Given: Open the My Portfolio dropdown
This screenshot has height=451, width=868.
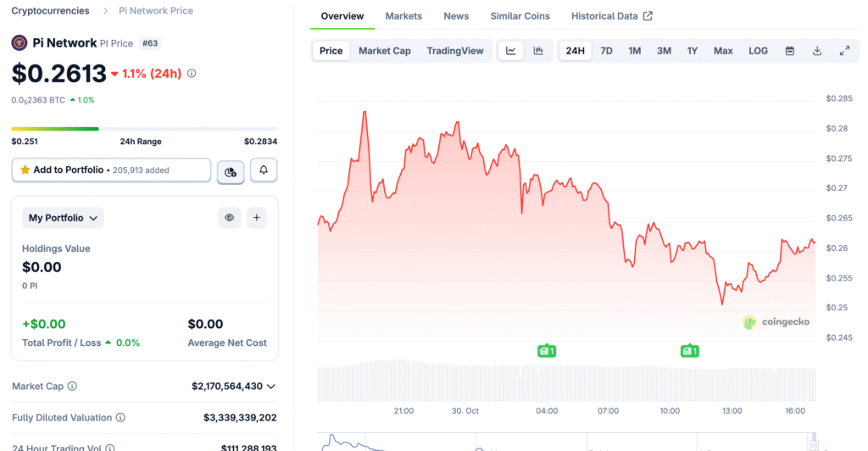Looking at the screenshot, I should pyautogui.click(x=63, y=218).
